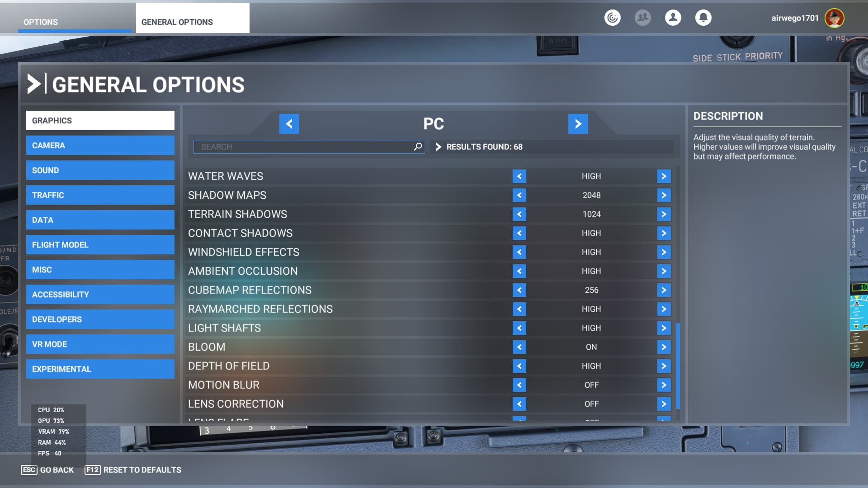Lower Ambient Occlusion quality

519,271
